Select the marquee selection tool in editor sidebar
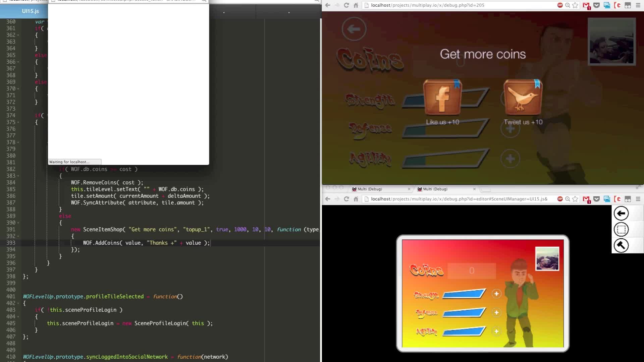The width and height of the screenshot is (644, 362). click(621, 230)
